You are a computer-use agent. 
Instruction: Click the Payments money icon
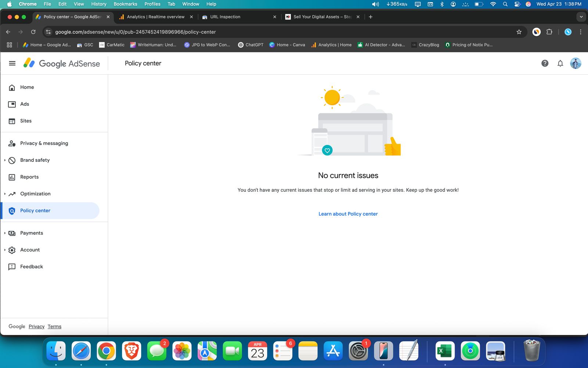coord(12,233)
